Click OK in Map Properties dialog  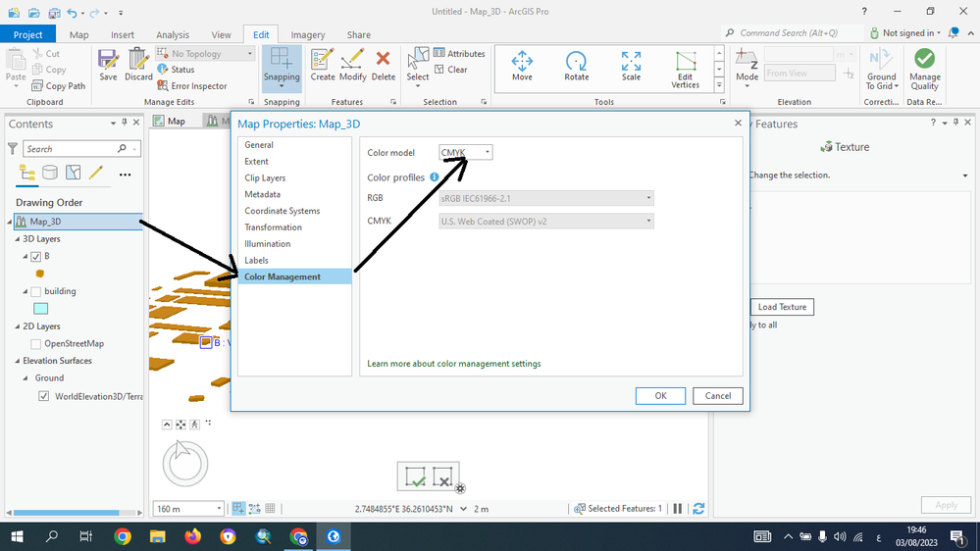[x=660, y=396]
